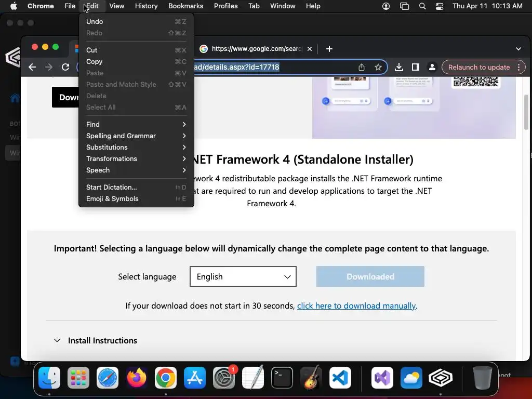Screen dimensions: 532x399
Task: Open Control Center in the menu bar
Action: pos(440,6)
